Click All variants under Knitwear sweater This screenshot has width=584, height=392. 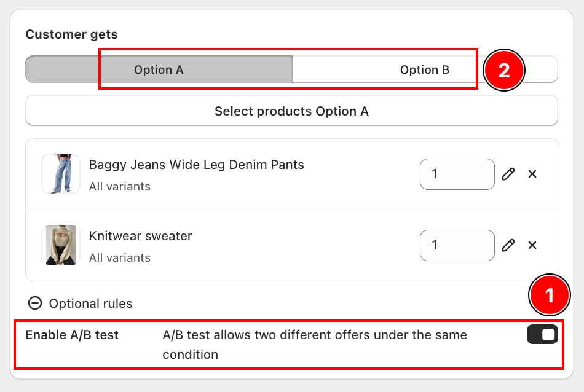pos(119,257)
